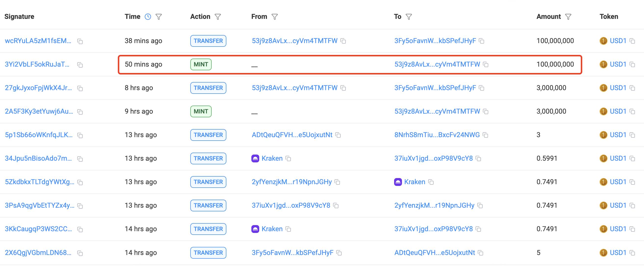Toggle the Time column clock format icon
Viewport: 644px width, 266px height.
click(x=148, y=17)
